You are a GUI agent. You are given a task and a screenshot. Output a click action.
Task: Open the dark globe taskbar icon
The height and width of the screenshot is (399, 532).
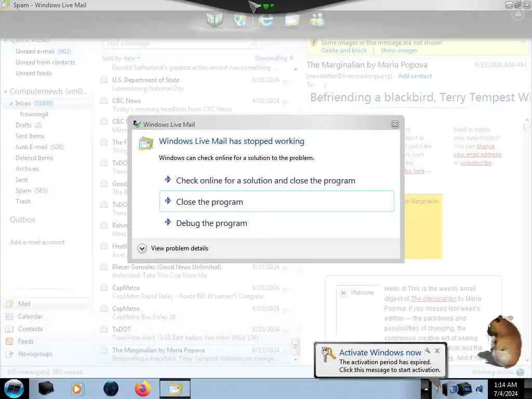pos(111,389)
